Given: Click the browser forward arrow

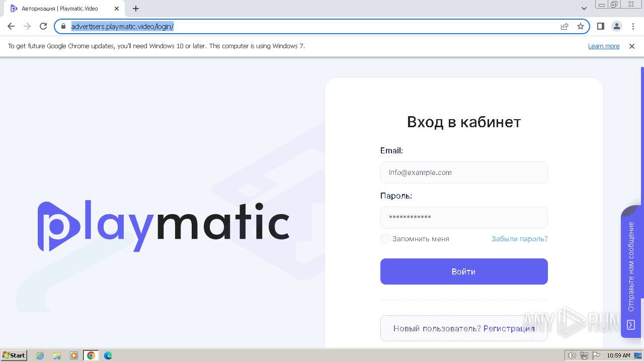Looking at the screenshot, I should point(27,26).
